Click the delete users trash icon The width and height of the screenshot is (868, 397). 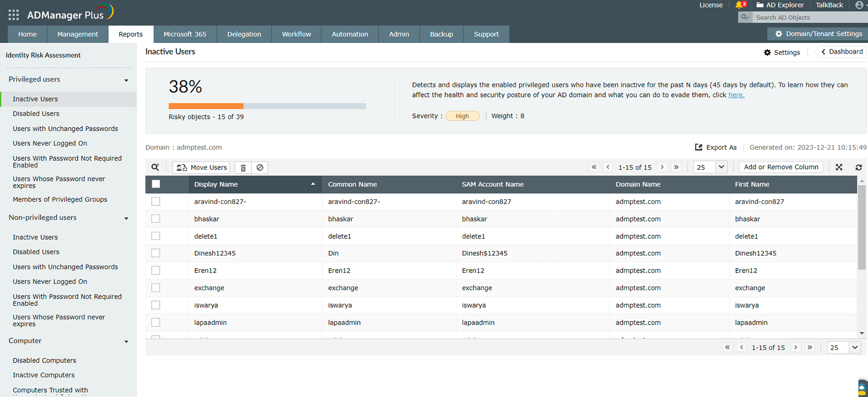pos(243,167)
